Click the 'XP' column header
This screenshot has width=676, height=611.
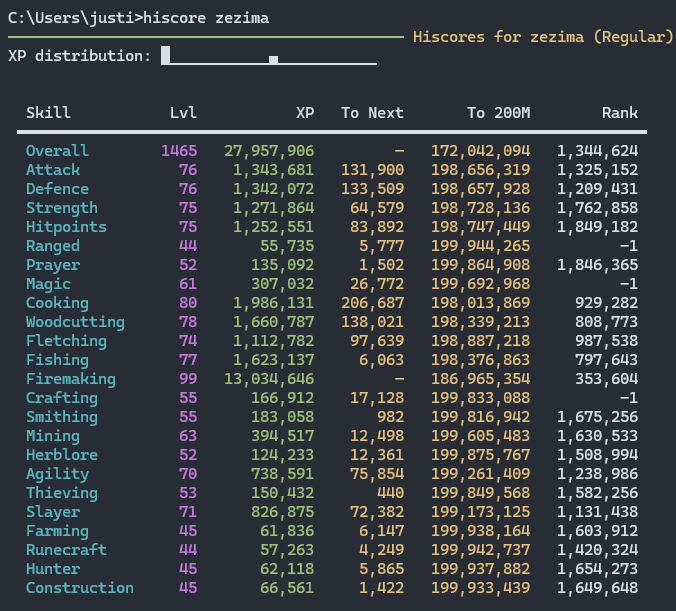click(x=305, y=113)
